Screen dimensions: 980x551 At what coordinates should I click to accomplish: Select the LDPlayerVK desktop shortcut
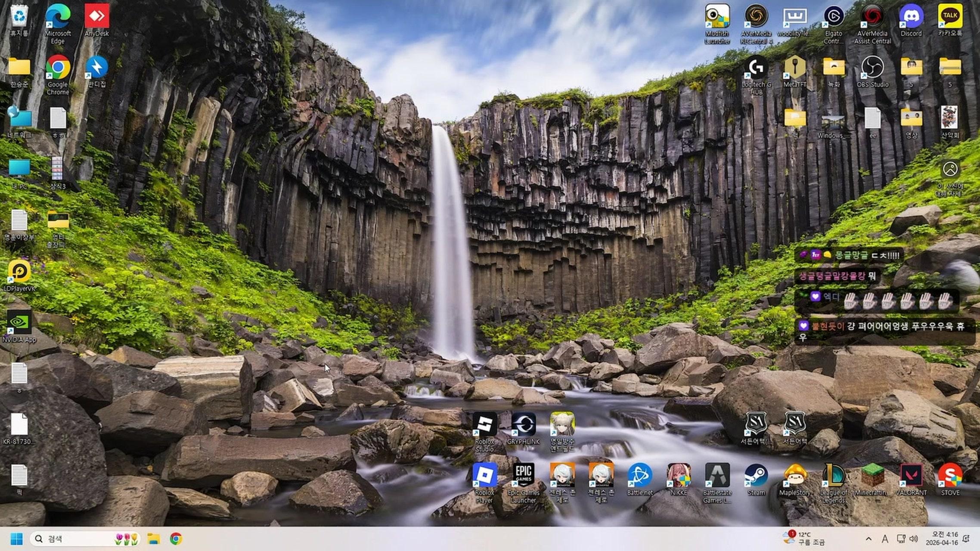point(19,272)
